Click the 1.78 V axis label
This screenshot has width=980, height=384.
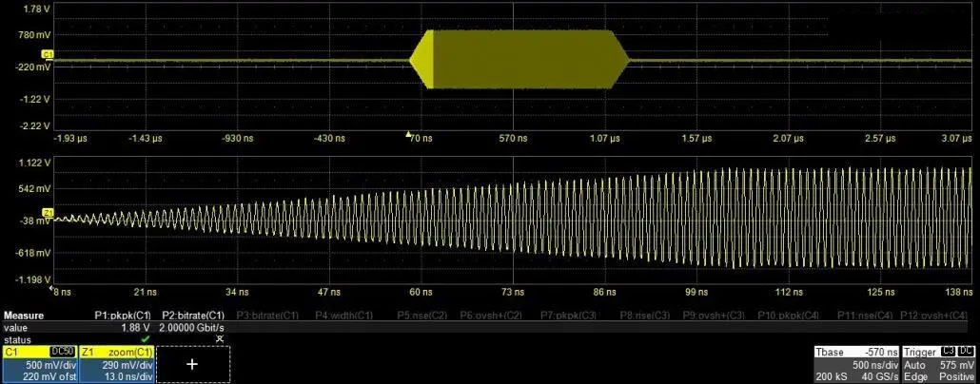(36, 10)
